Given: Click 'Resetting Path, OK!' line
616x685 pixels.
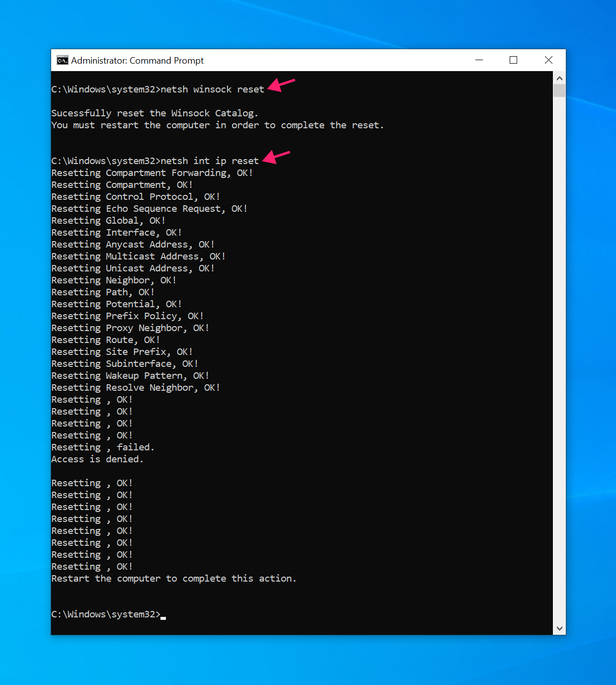Looking at the screenshot, I should click(x=103, y=292).
